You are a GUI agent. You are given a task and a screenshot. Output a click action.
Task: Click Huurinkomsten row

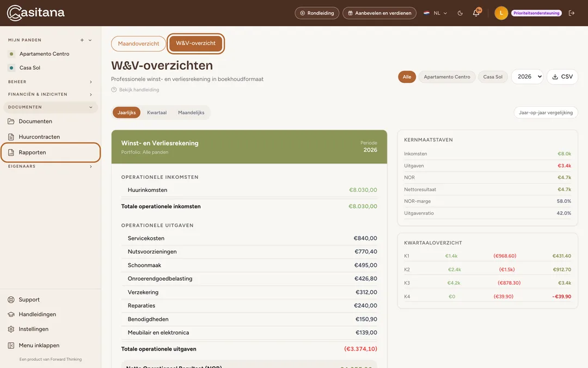coord(249,190)
